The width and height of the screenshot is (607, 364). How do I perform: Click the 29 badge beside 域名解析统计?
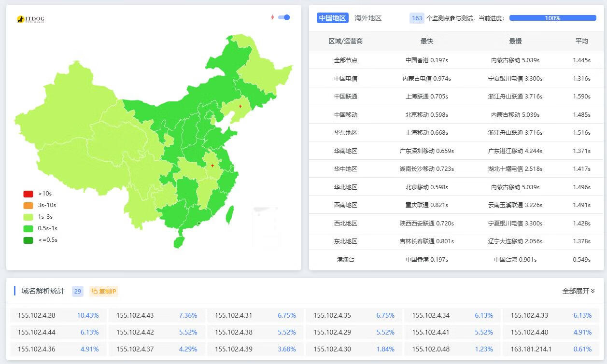point(77,292)
